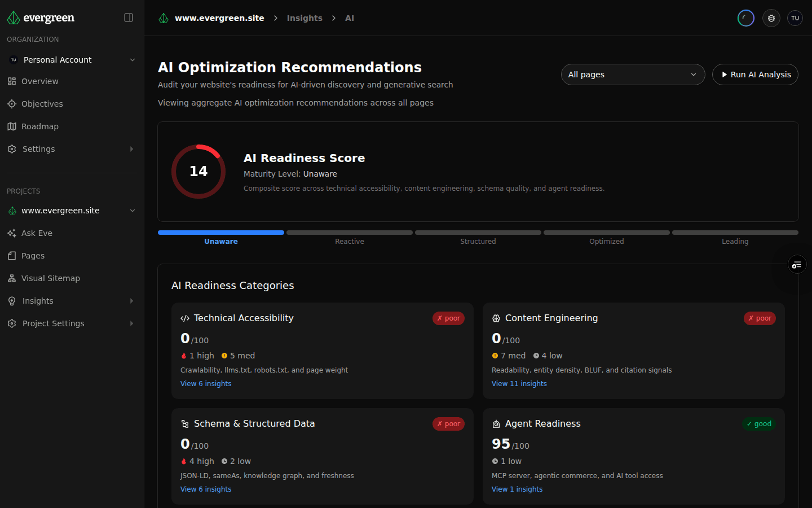Expand the Project Settings section
Viewport: 812px width, 508px height.
[54, 323]
